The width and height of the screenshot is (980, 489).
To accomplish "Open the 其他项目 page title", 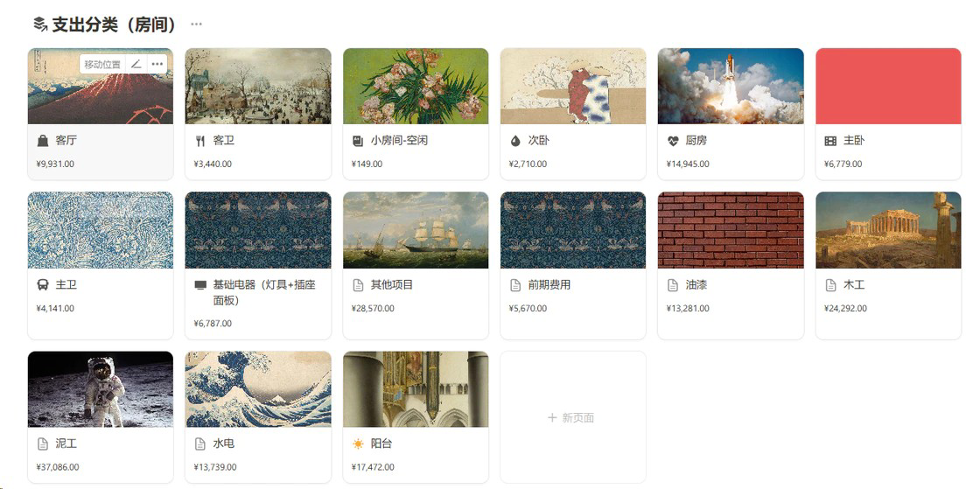I will [392, 285].
